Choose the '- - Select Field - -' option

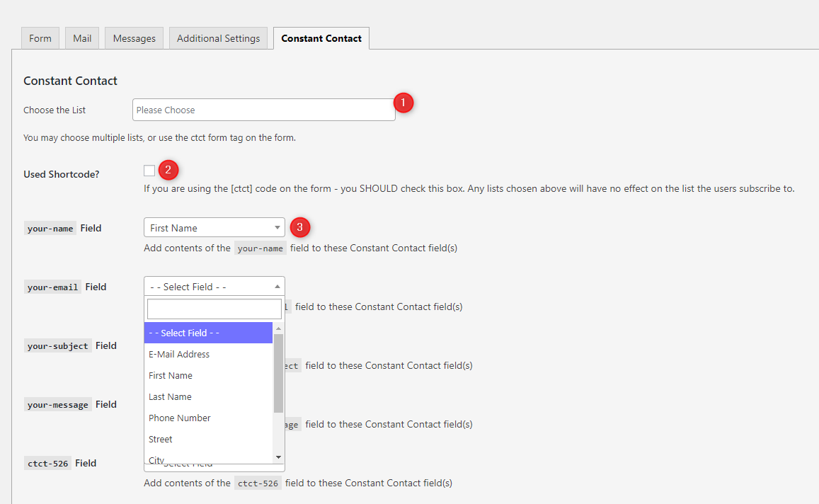(x=208, y=333)
